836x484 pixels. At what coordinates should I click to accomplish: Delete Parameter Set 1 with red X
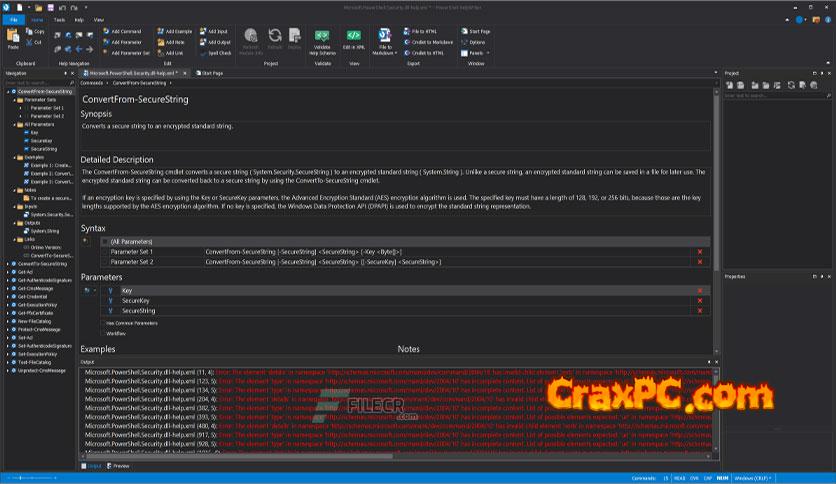[699, 251]
